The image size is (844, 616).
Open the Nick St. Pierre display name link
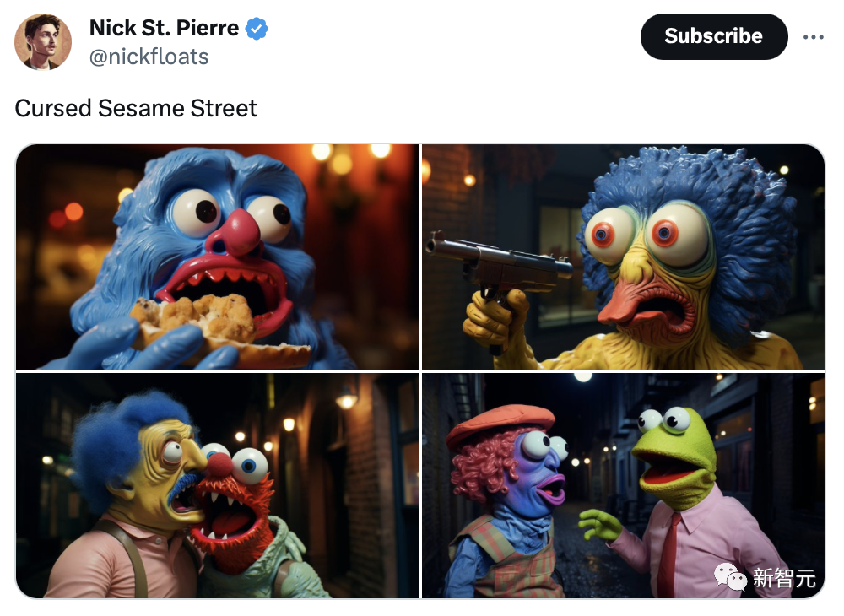click(164, 28)
